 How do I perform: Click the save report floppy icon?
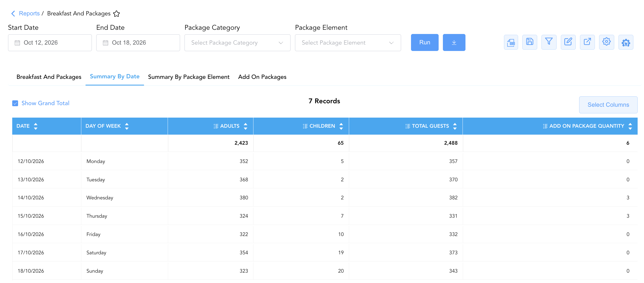529,42
